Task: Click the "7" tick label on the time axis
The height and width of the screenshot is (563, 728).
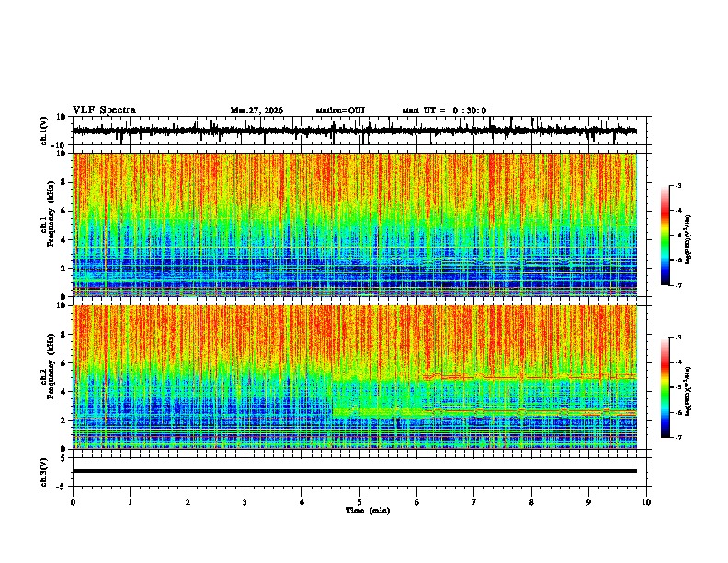Action: click(x=473, y=502)
